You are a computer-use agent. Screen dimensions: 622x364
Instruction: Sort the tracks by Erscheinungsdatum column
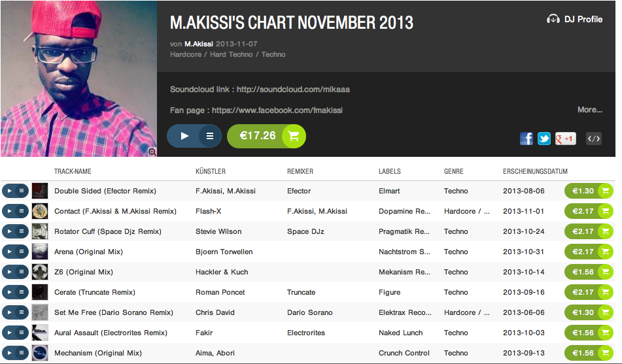(x=535, y=171)
